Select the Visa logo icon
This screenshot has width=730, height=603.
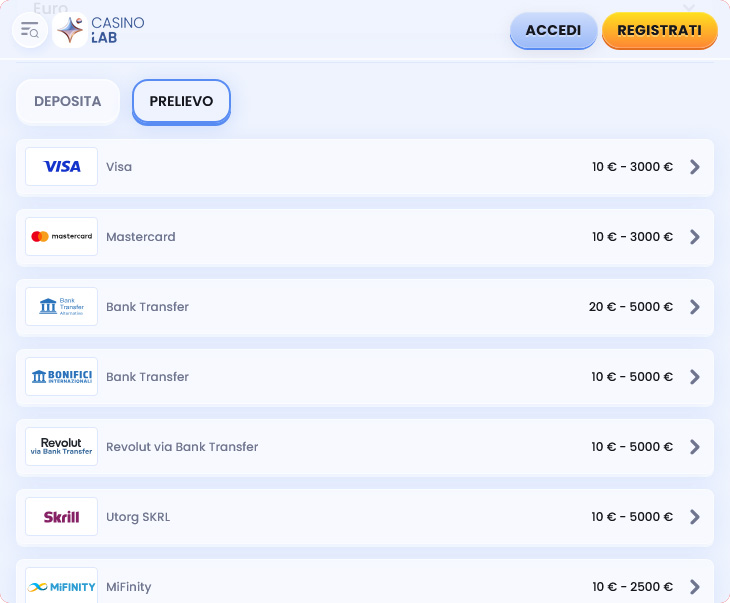(61, 167)
